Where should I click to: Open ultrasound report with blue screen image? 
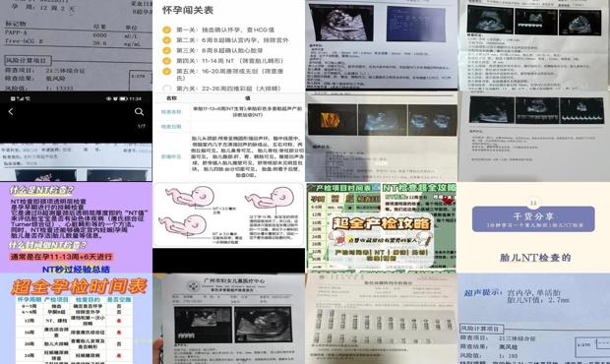point(382,45)
